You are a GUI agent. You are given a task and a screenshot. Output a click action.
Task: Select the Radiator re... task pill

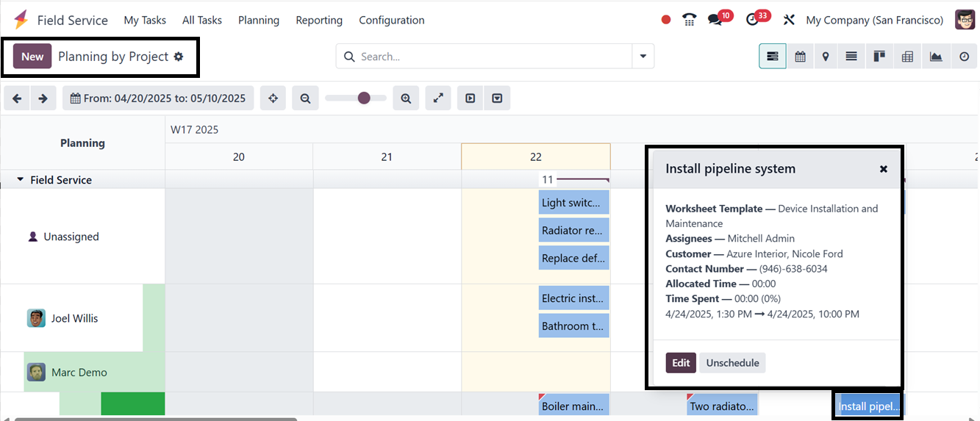574,230
